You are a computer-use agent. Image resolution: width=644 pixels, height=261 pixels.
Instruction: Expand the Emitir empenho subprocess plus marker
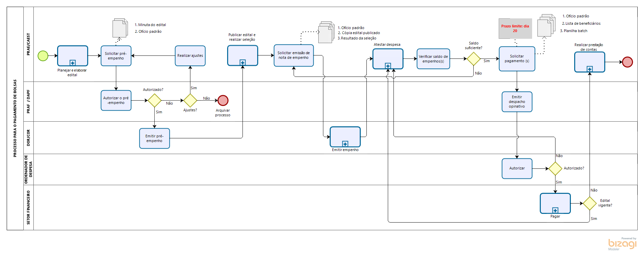(345, 144)
